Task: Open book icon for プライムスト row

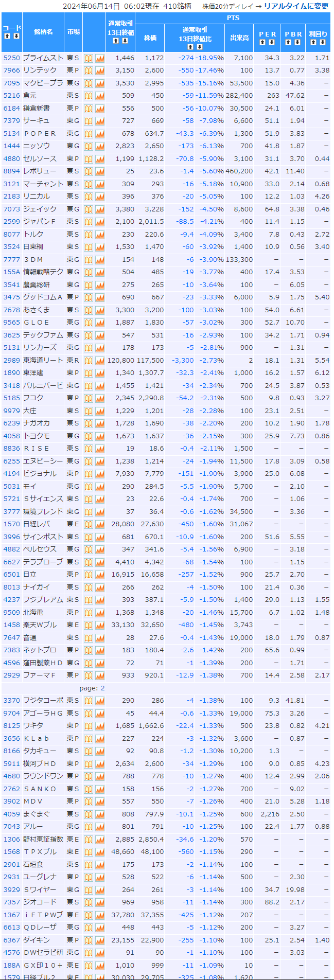Action: click(89, 58)
